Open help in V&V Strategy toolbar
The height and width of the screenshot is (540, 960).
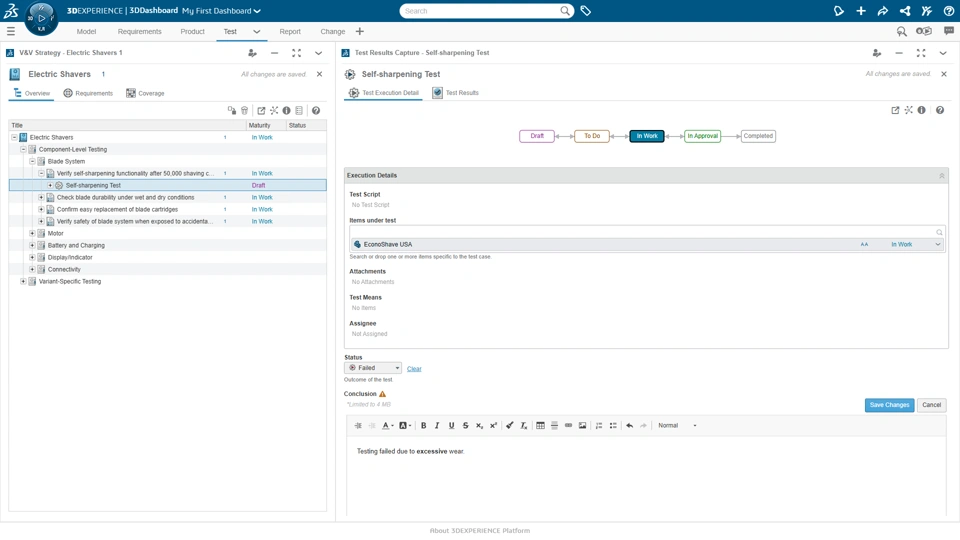coord(316,110)
